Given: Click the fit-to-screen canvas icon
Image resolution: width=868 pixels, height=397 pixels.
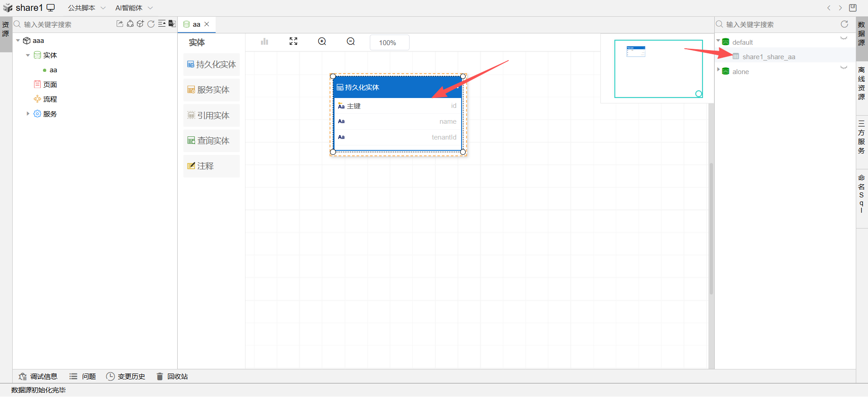Looking at the screenshot, I should (x=293, y=42).
